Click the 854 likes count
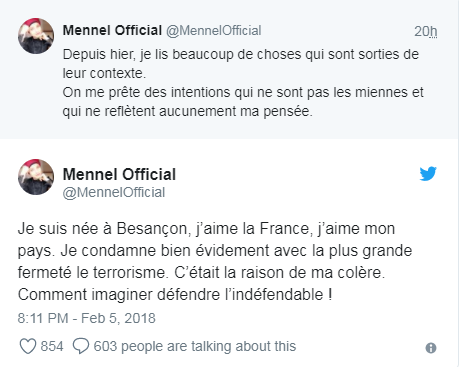 pyautogui.click(x=52, y=346)
